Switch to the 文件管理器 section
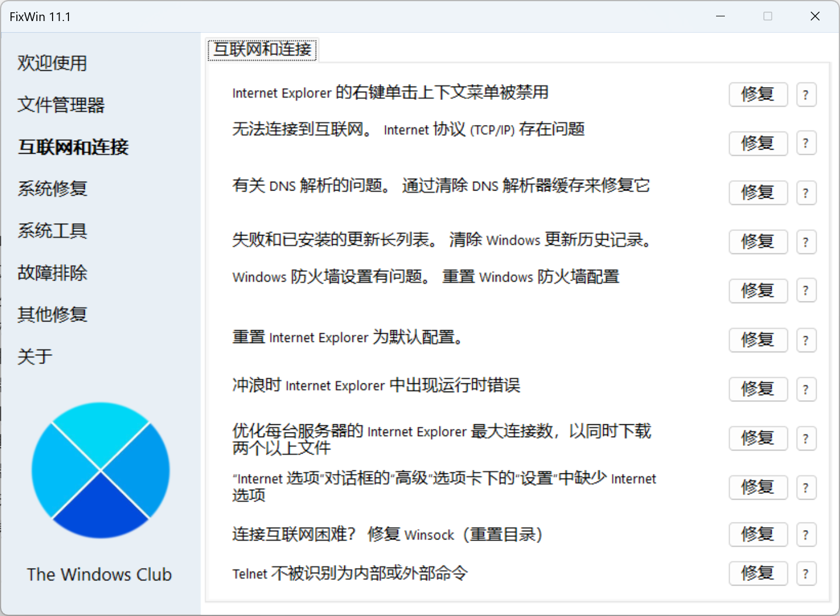 point(61,105)
